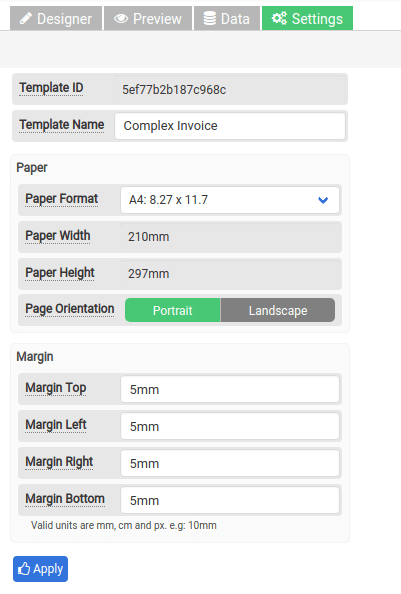Focus the Margin Left field

pos(230,426)
